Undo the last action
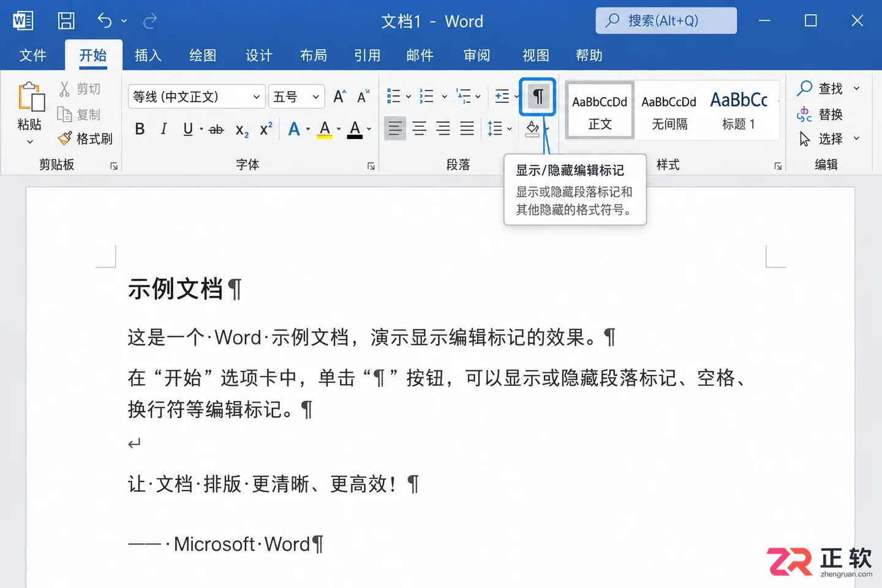Viewport: 882px width, 588px height. pos(105,21)
